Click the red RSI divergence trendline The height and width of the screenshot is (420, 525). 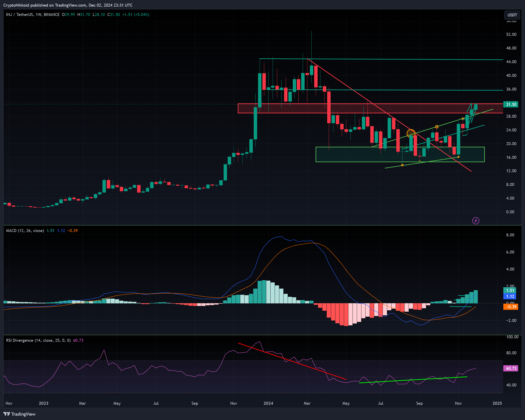tap(292, 361)
